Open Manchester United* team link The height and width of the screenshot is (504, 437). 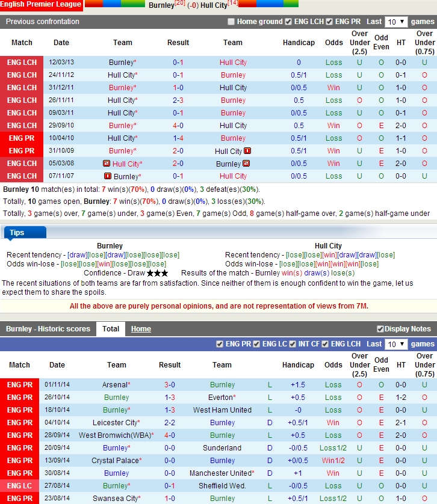222,473
